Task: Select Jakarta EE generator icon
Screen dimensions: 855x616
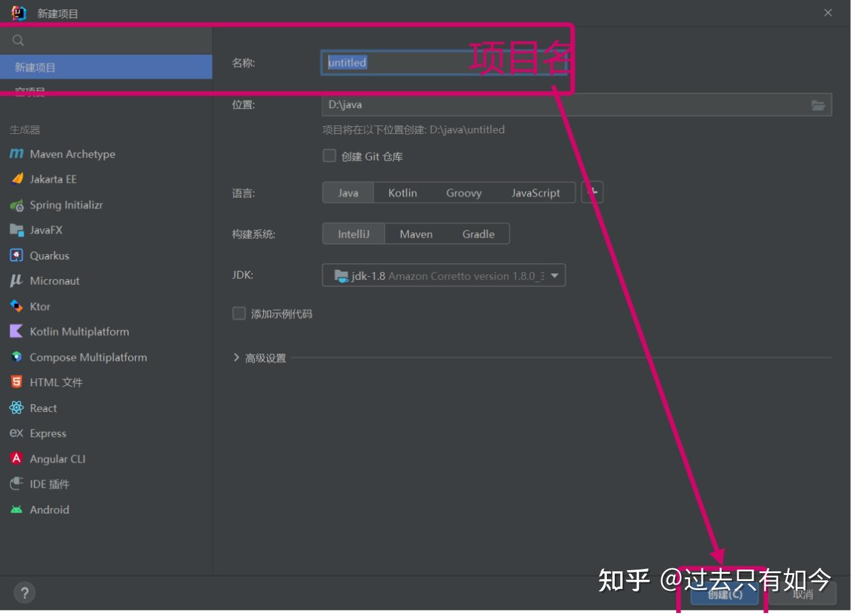Action: [x=17, y=179]
